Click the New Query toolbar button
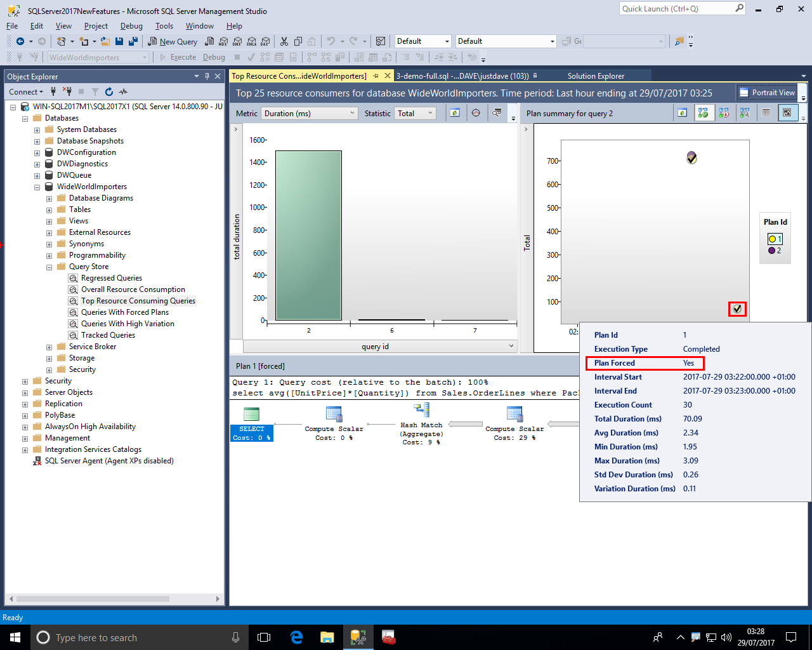Viewport: 812px width, 650px height. pos(173,41)
